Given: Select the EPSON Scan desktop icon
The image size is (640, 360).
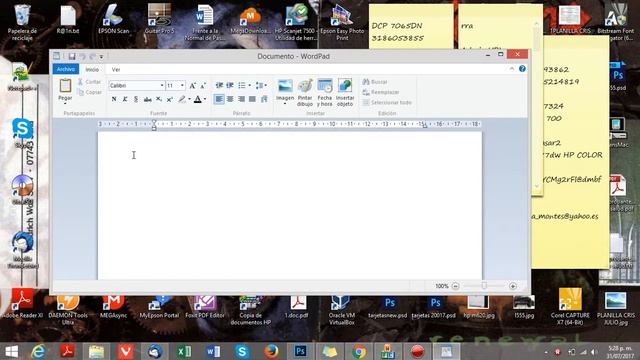Looking at the screenshot, I should [x=113, y=19].
